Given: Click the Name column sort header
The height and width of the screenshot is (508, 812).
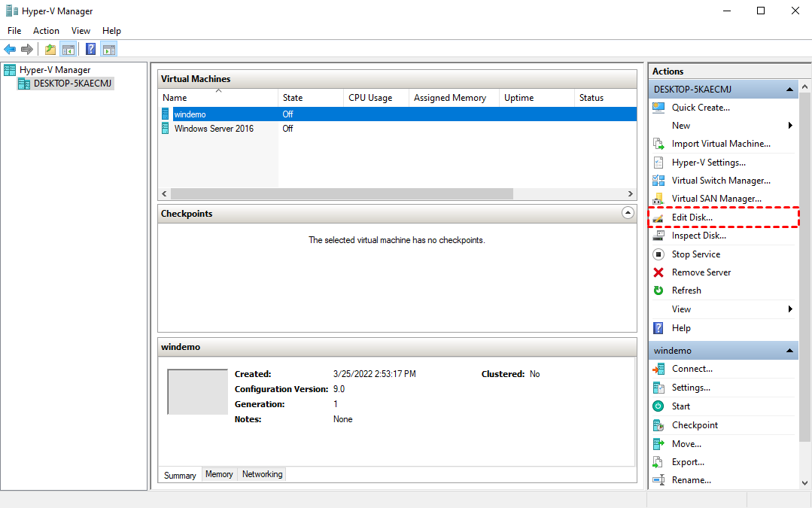Looking at the screenshot, I should click(218, 97).
